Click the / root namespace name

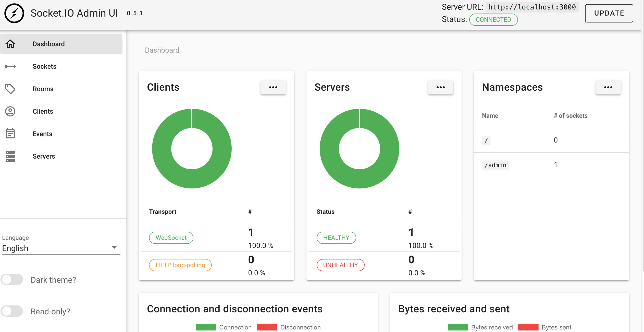point(486,140)
